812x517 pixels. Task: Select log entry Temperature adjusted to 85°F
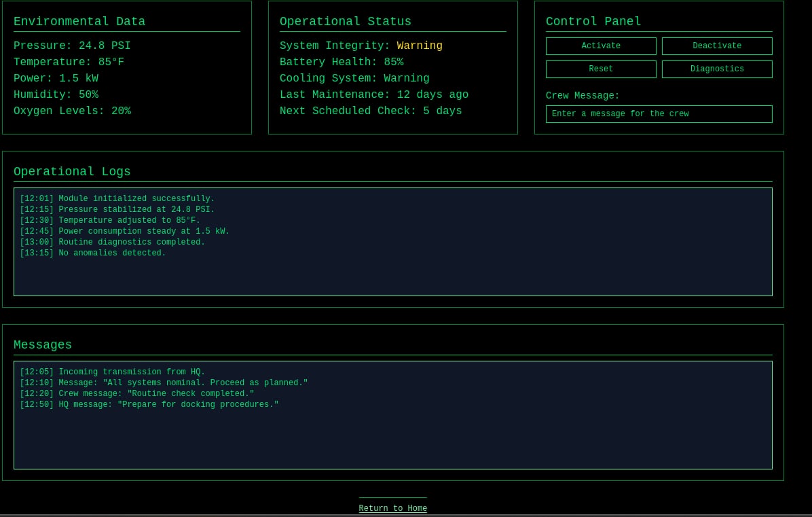click(110, 221)
